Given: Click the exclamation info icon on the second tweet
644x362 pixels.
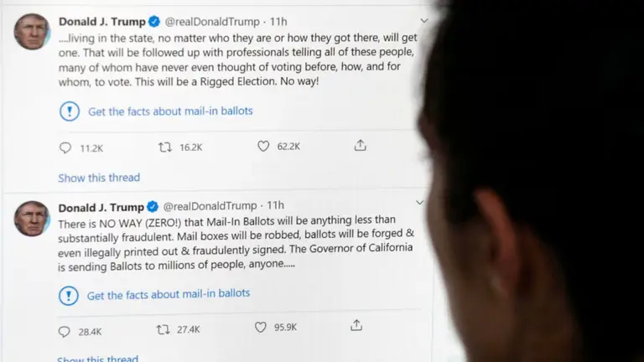Looking at the screenshot, I should click(69, 295).
